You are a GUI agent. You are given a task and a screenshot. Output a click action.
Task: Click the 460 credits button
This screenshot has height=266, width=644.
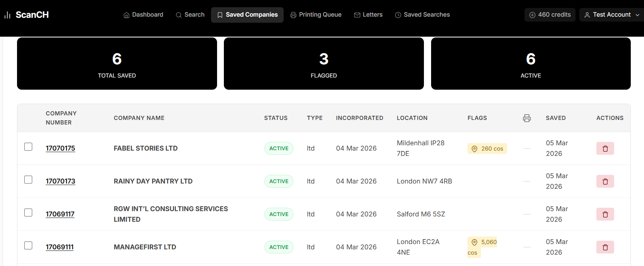pyautogui.click(x=550, y=15)
